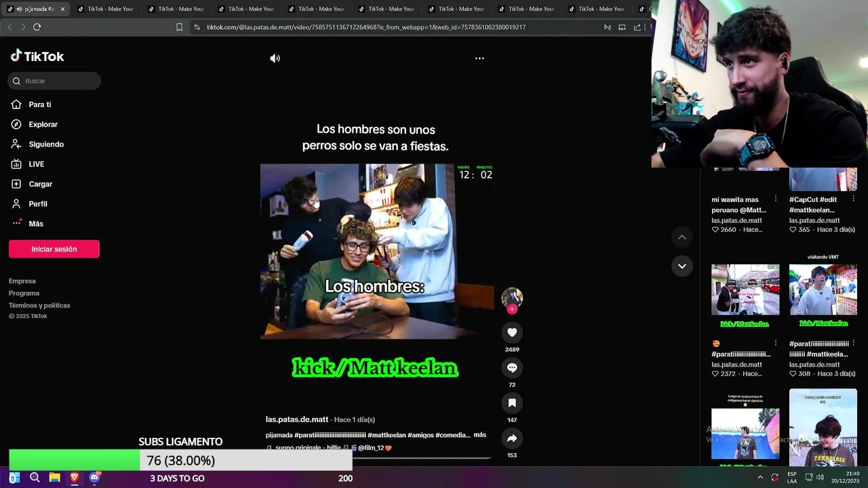Viewport: 868px width, 488px height.
Task: Share the video with the arrow icon
Action: [512, 439]
